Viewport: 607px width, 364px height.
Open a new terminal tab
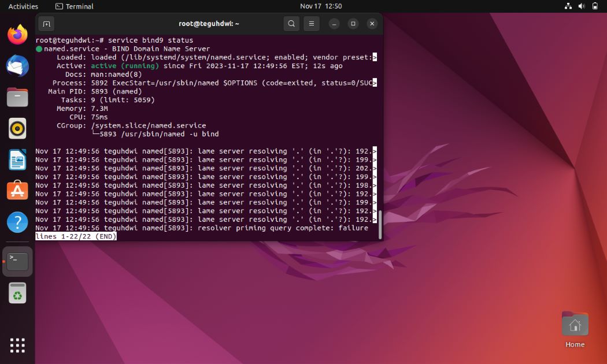coord(46,24)
